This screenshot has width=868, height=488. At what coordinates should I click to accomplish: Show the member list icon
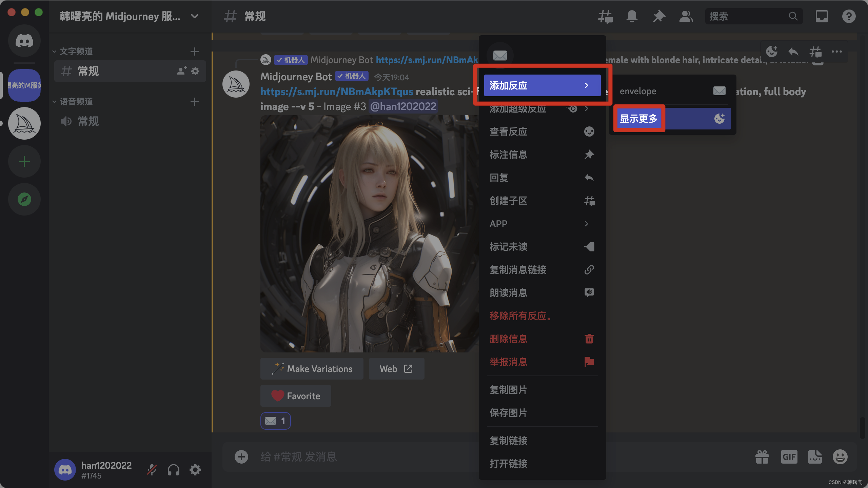coord(686,16)
